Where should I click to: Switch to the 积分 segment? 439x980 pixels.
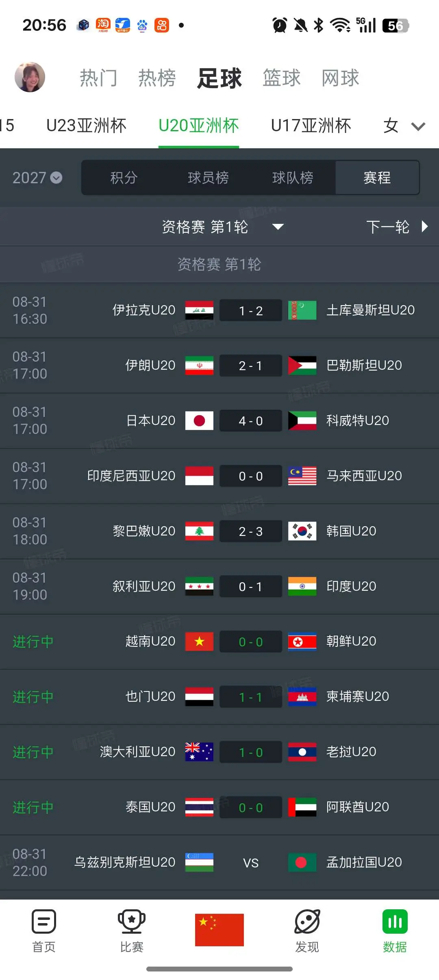[x=124, y=178]
